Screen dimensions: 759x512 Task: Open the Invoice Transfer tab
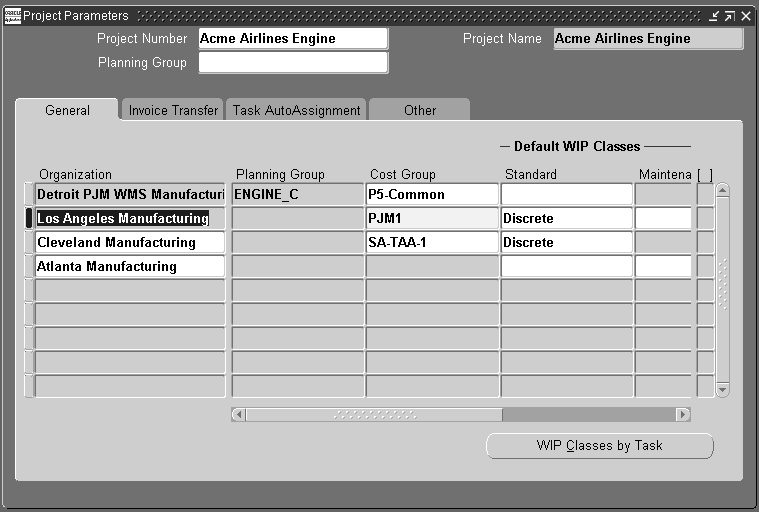click(x=173, y=110)
